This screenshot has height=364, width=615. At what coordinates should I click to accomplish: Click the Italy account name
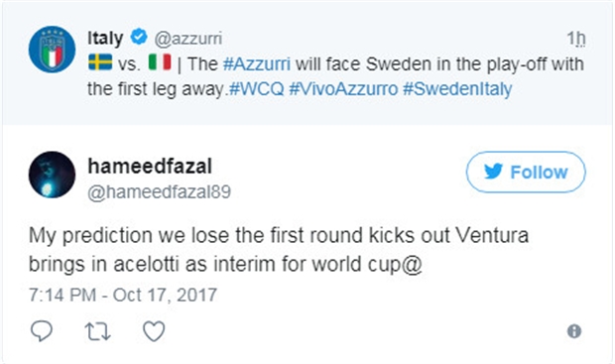105,39
